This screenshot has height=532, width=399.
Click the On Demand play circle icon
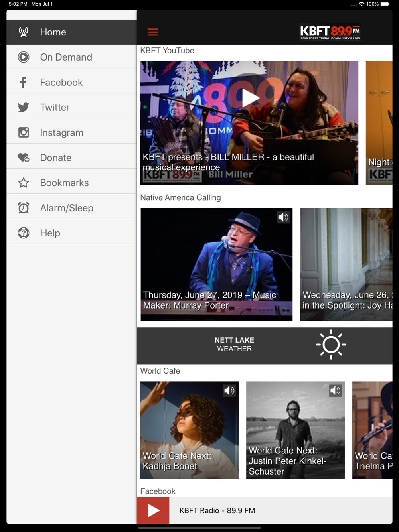pyautogui.click(x=24, y=57)
